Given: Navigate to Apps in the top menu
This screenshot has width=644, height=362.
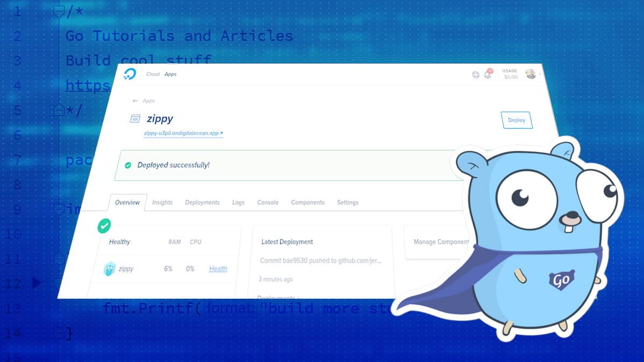Looking at the screenshot, I should click(171, 74).
